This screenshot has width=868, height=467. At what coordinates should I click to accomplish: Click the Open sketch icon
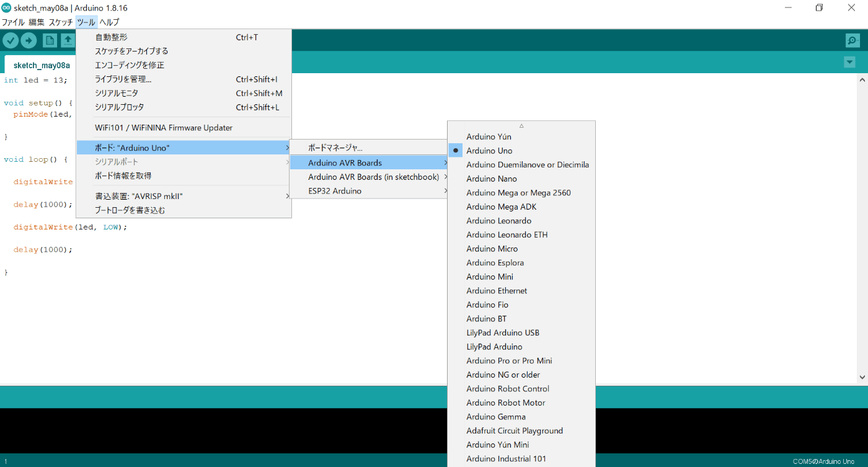pyautogui.click(x=68, y=40)
